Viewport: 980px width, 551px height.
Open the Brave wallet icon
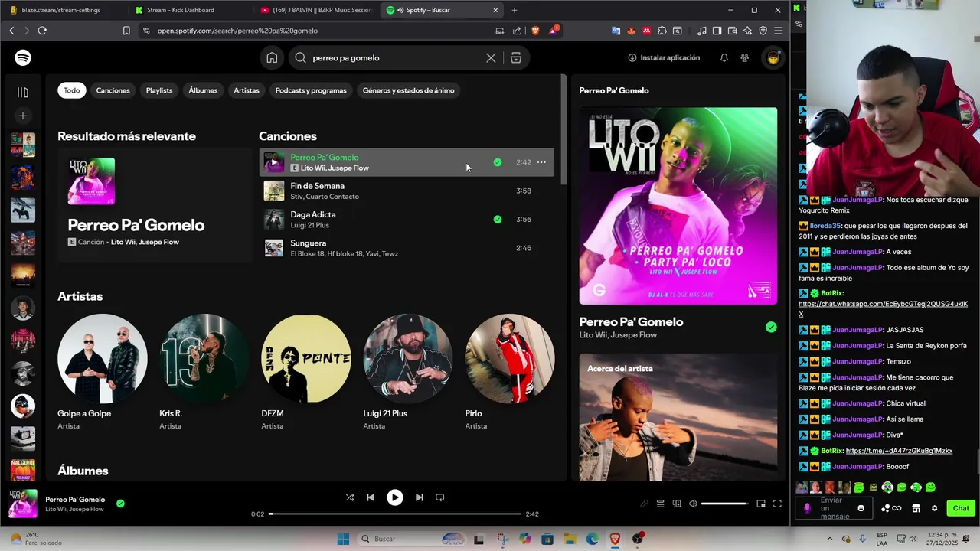coord(732,31)
